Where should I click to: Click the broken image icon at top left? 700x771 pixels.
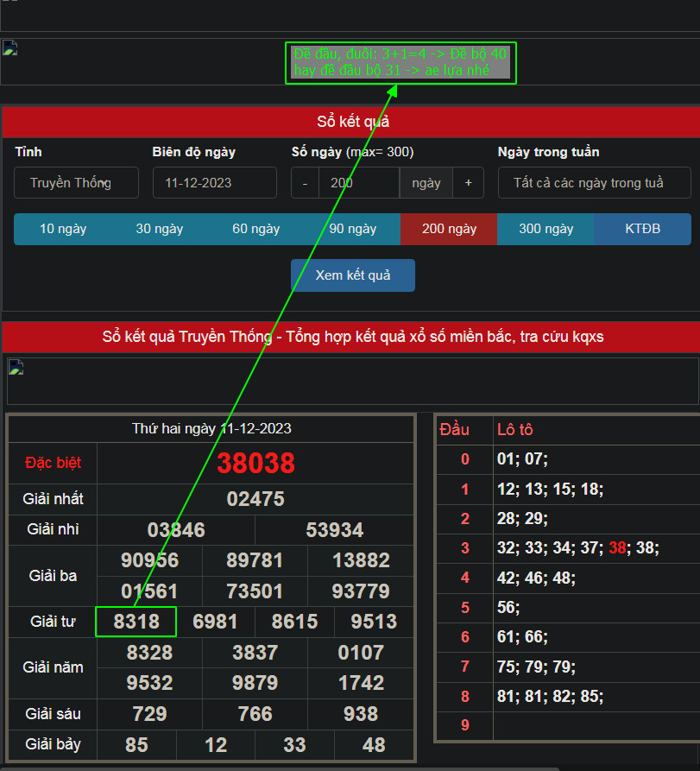click(x=10, y=48)
